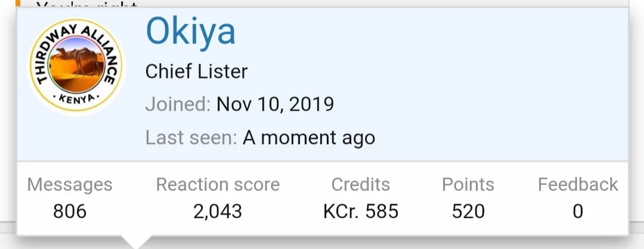Click the Chief Lister user title
Viewport: 644px width, 249px height.
click(196, 72)
